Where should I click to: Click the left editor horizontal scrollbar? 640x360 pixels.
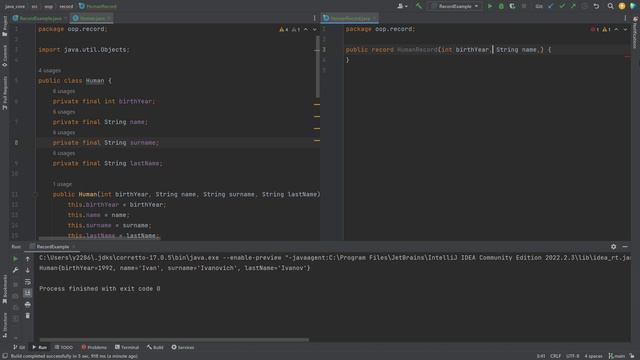point(99,238)
